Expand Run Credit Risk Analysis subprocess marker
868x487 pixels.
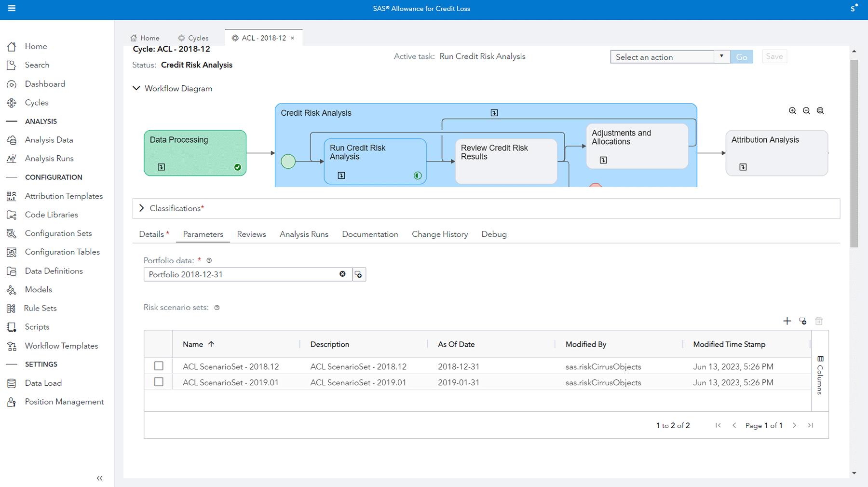(x=341, y=176)
